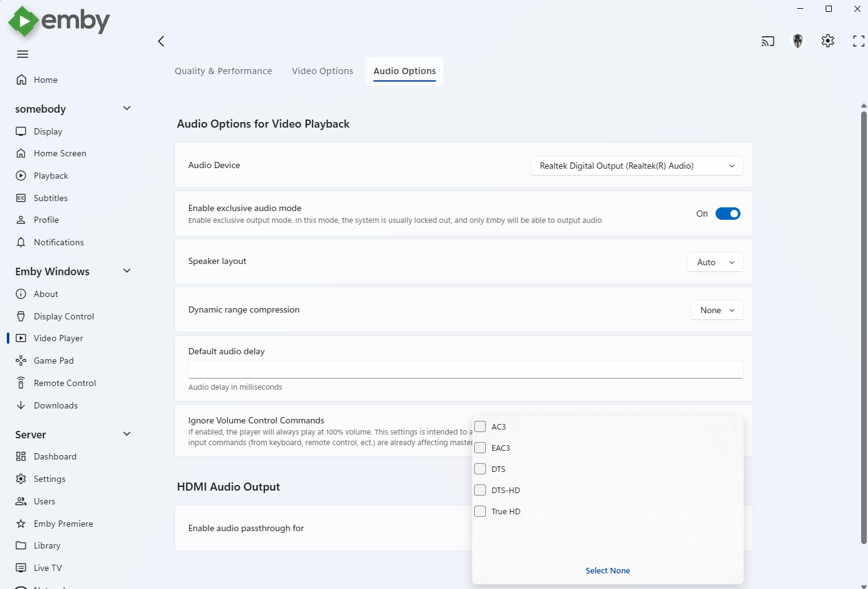Viewport: 868px width, 589px height.
Task: Open Emby Premiere in sidebar
Action: [x=63, y=524]
